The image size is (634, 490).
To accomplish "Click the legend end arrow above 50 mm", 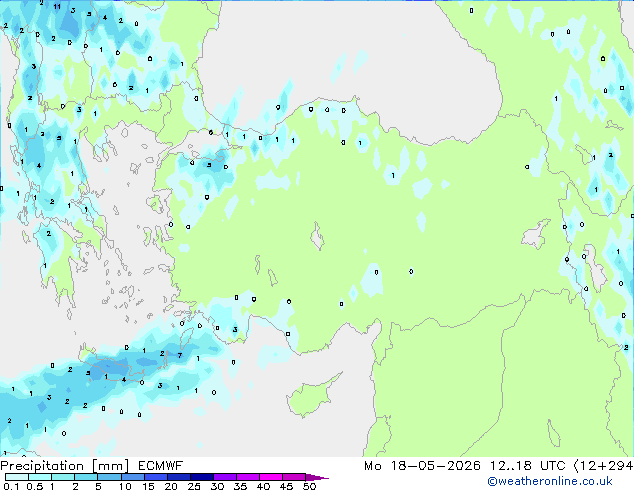I will point(317,477).
